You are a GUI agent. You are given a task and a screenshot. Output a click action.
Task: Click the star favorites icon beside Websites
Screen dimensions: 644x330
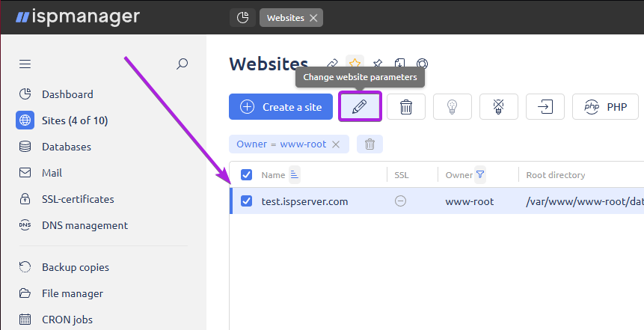(355, 64)
